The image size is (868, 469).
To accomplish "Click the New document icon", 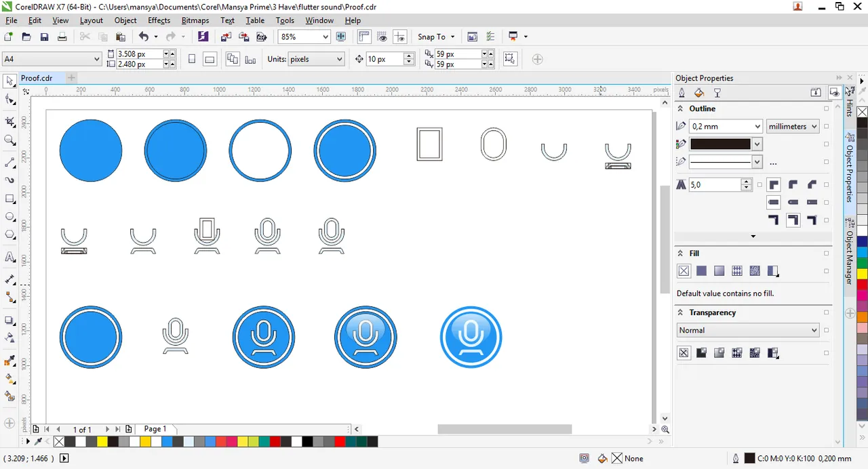I will [9, 37].
